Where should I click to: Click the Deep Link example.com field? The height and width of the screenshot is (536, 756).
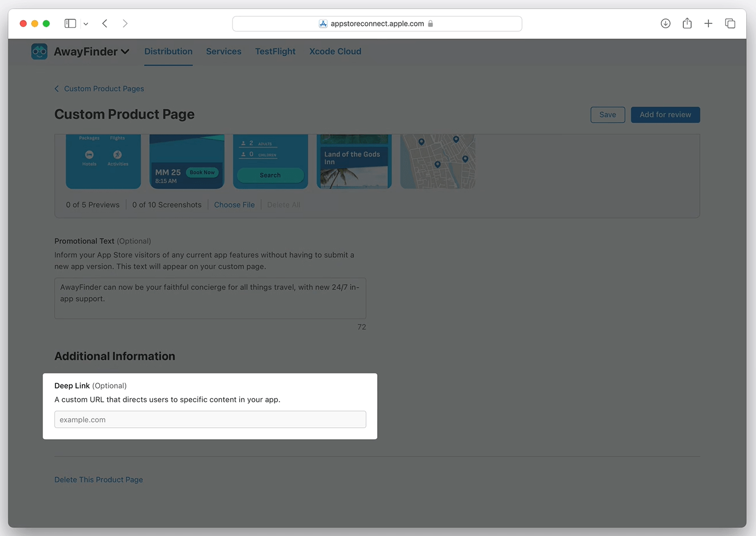(x=210, y=420)
